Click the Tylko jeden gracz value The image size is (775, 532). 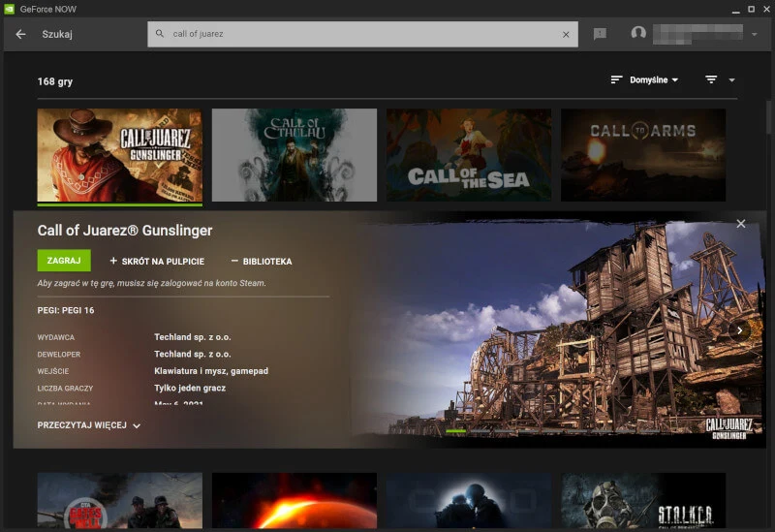tap(190, 389)
